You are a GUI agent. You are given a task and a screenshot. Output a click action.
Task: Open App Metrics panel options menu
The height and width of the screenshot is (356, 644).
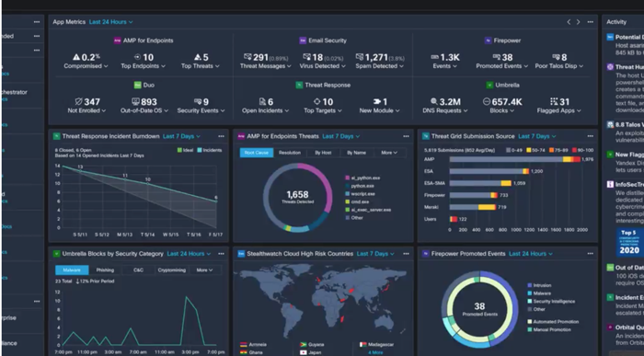pos(591,22)
